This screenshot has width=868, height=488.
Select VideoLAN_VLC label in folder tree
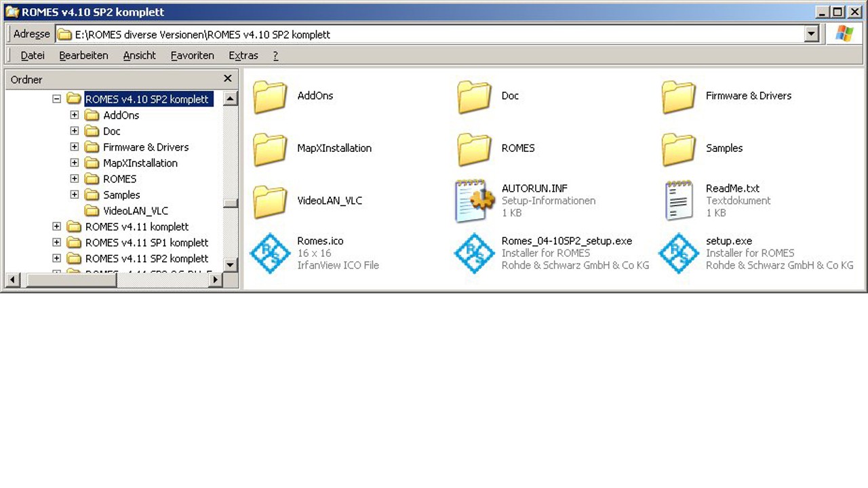[136, 211]
